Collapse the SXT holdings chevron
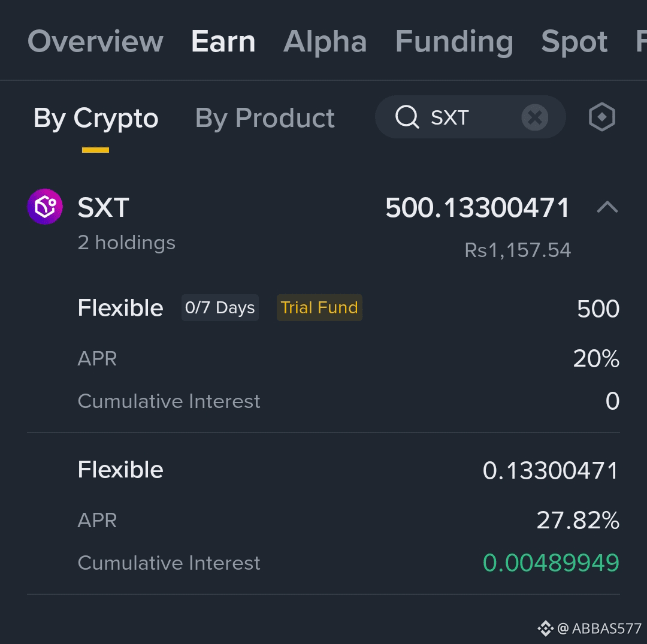The width and height of the screenshot is (647, 644). (607, 207)
